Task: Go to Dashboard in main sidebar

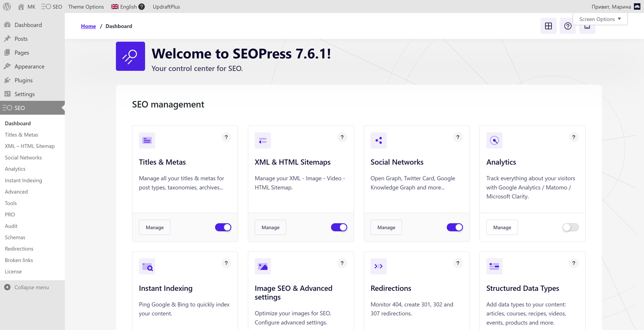Action: coord(32,25)
